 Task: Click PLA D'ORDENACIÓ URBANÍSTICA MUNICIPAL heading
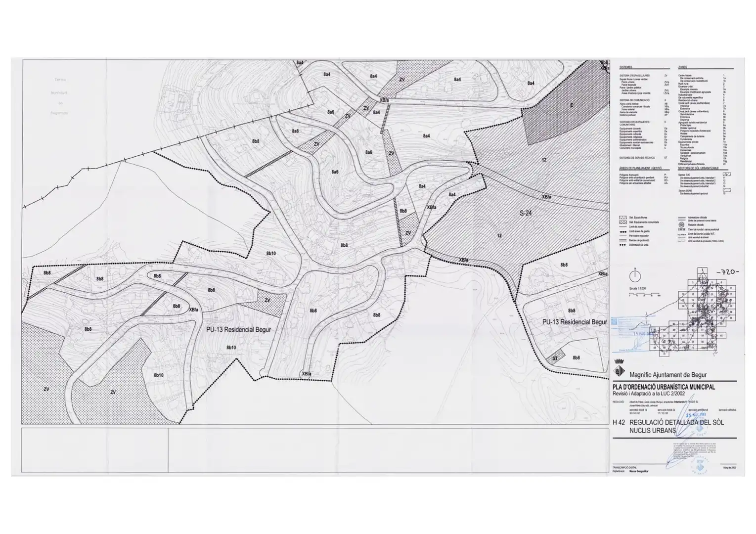point(664,387)
